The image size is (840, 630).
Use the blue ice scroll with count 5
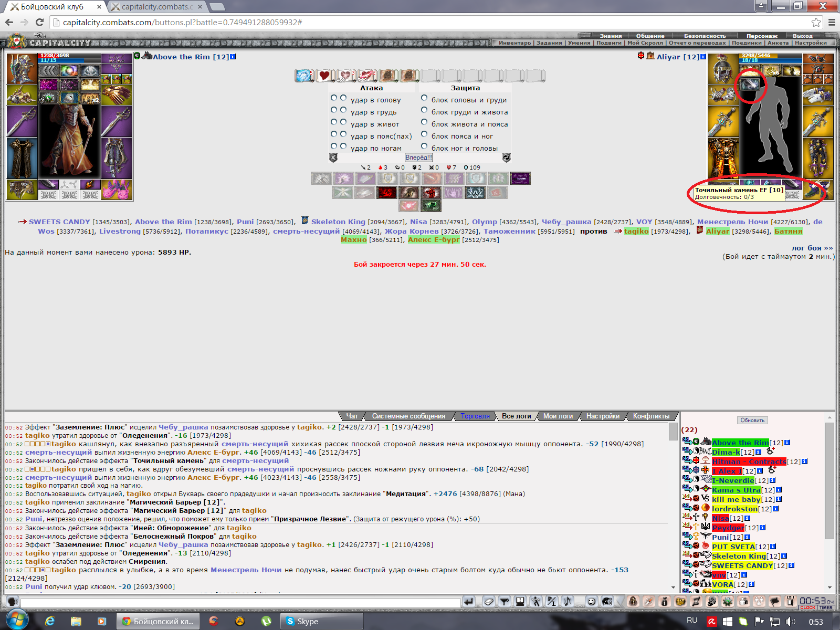click(x=304, y=76)
